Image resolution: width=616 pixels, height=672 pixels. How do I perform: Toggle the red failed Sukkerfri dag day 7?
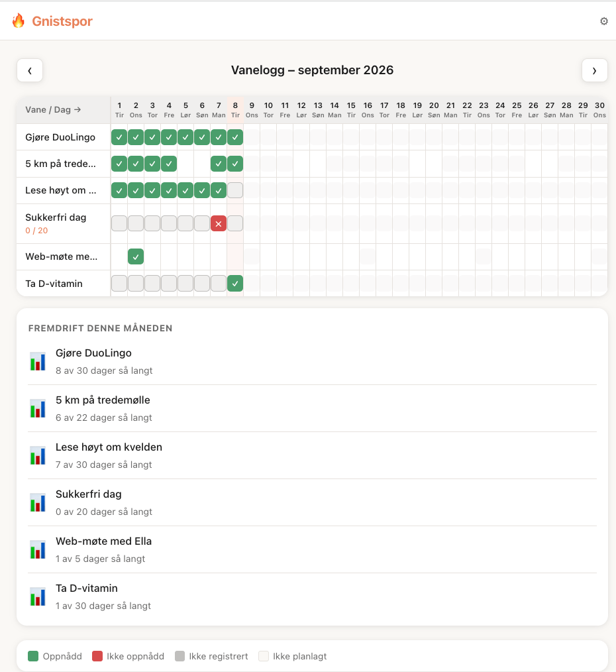219,224
